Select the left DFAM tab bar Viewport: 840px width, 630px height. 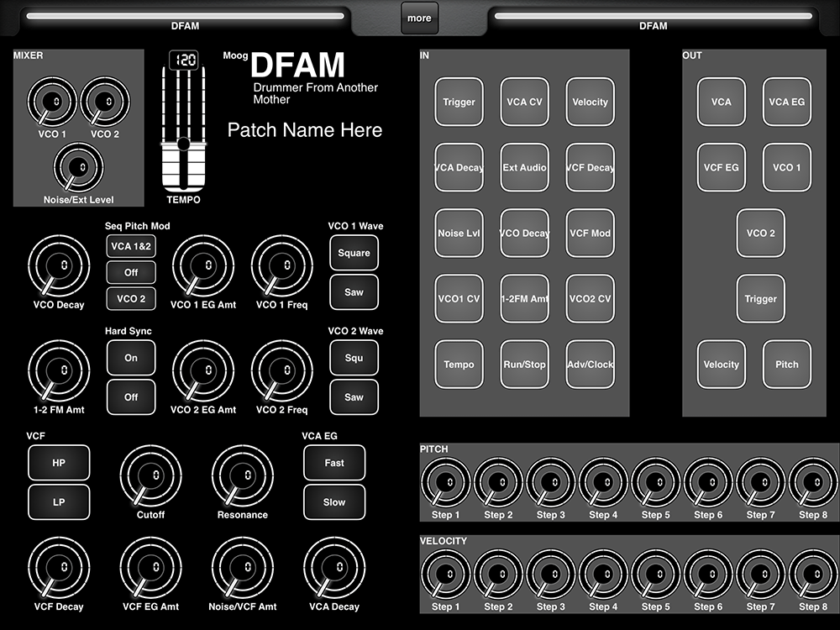point(185,16)
